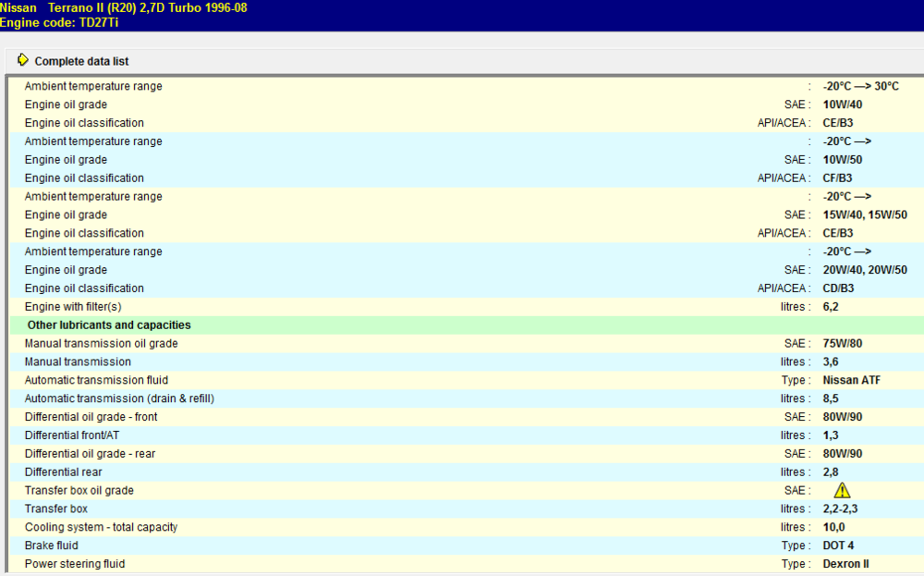
Task: Select the 2,8 litres differential rear value
Action: [x=831, y=472]
